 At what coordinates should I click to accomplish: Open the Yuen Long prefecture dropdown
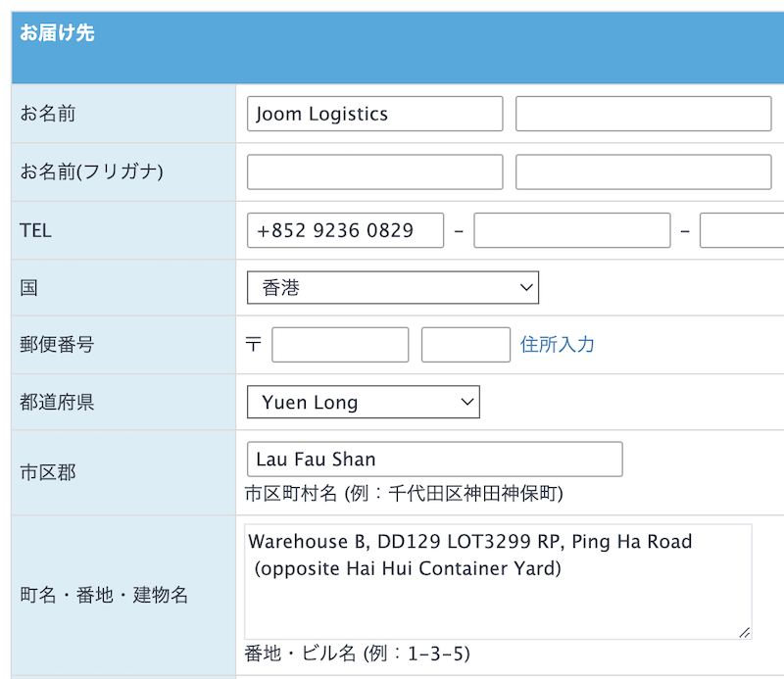point(364,402)
